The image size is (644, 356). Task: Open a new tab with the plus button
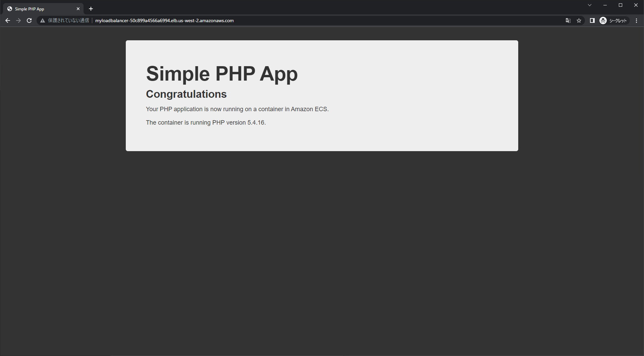coord(91,9)
